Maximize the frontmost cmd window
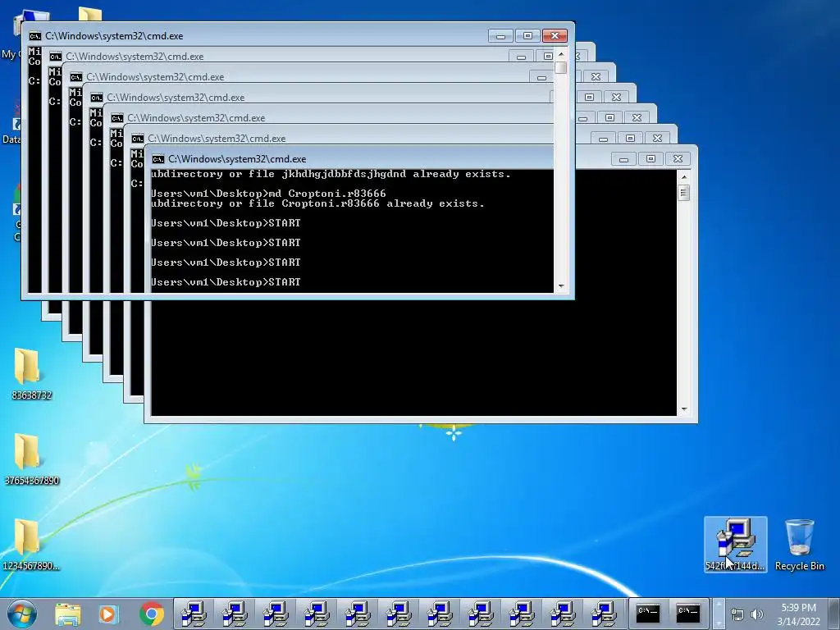840x630 pixels. (527, 36)
